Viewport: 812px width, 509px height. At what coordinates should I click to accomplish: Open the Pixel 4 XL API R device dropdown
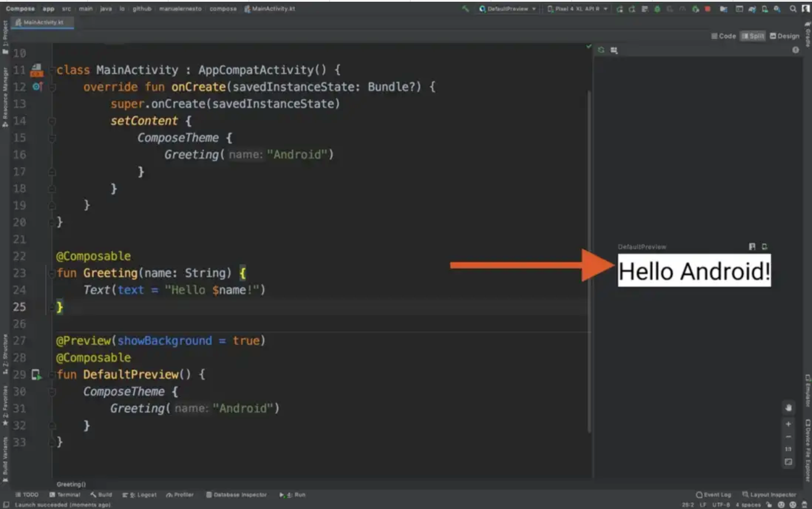coord(577,9)
